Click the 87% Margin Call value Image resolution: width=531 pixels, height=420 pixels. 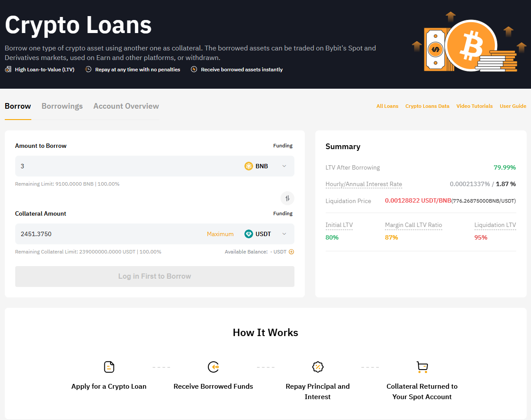pyautogui.click(x=391, y=237)
